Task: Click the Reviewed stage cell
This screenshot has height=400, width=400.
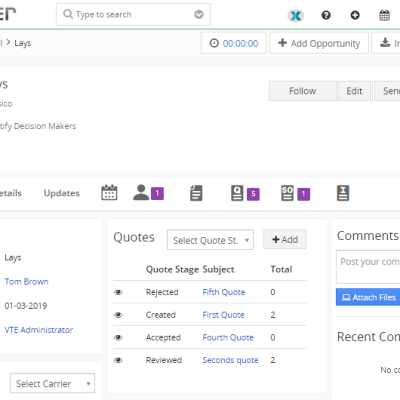Action: [x=164, y=360]
